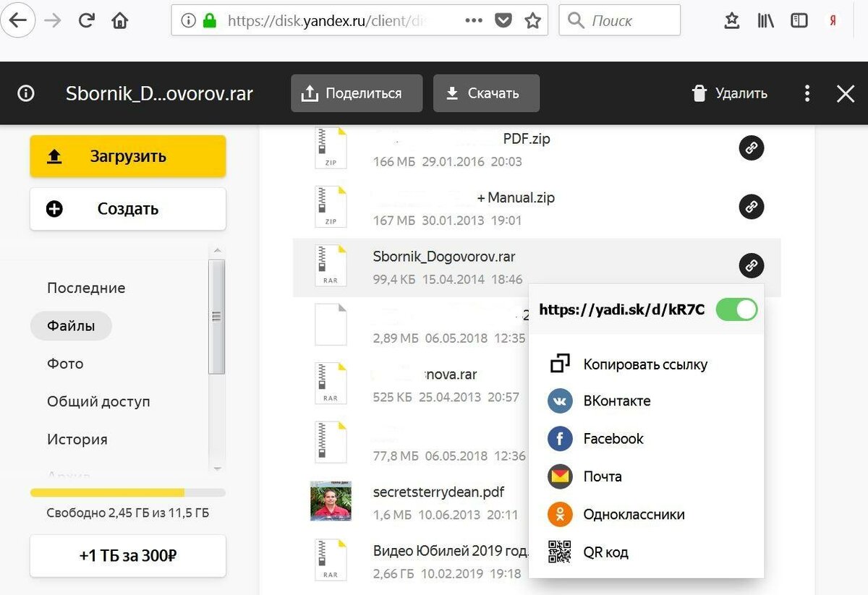Toggle off the public link switch

[x=736, y=309]
